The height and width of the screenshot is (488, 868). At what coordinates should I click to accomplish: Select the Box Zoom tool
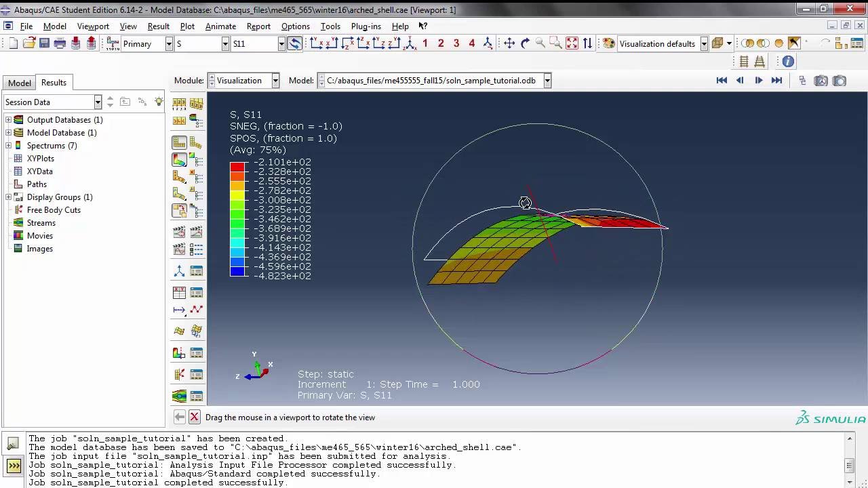click(x=556, y=43)
